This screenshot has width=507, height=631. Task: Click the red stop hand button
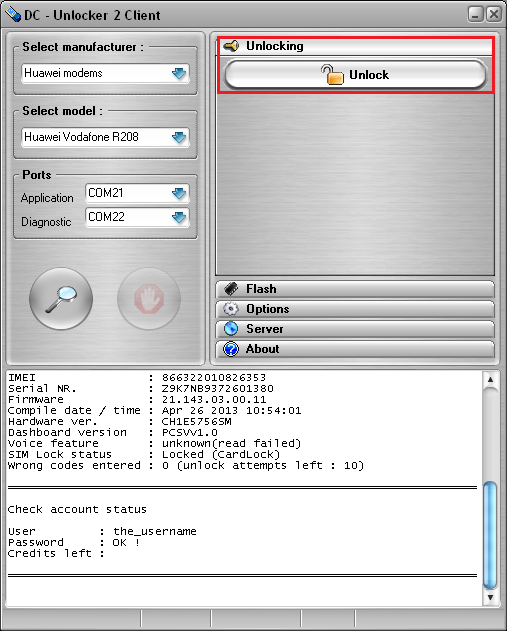point(149,299)
